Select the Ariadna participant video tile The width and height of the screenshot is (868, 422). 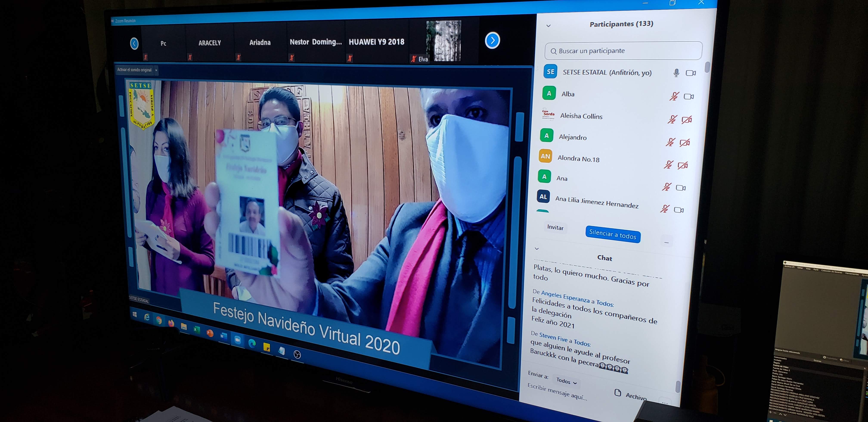coord(260,42)
